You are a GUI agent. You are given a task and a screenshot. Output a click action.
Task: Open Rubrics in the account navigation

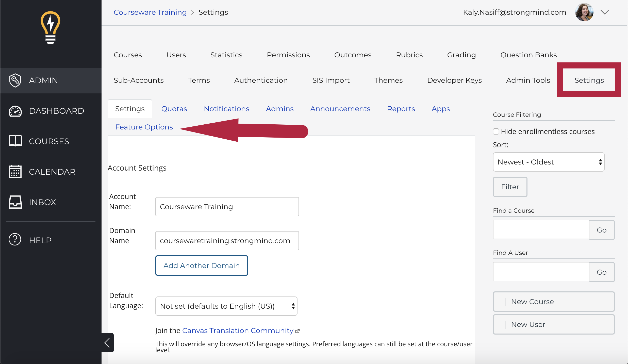pos(409,55)
